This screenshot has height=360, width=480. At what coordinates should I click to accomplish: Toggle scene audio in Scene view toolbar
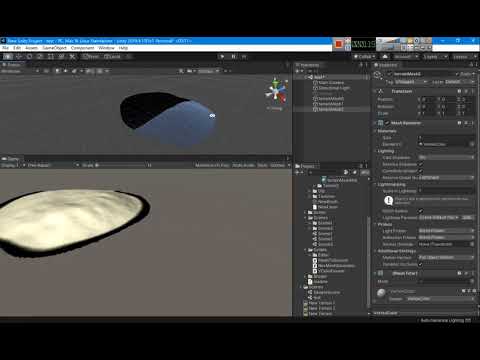pos(66,71)
